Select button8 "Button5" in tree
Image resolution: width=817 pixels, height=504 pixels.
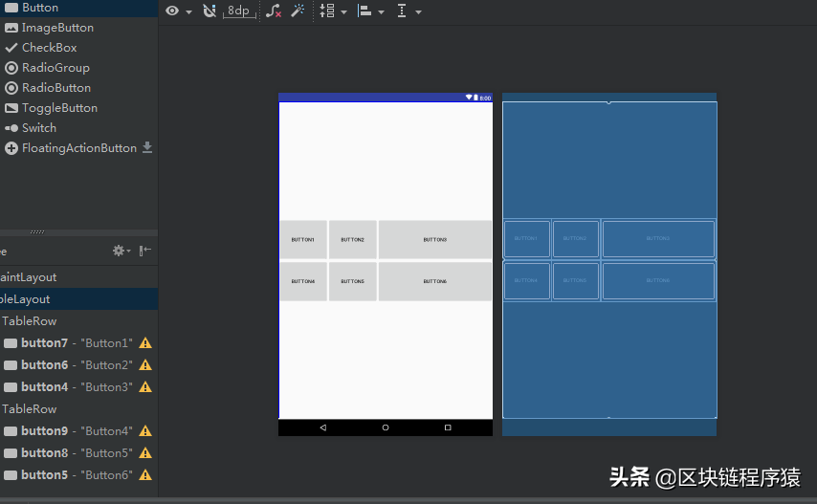[78, 453]
